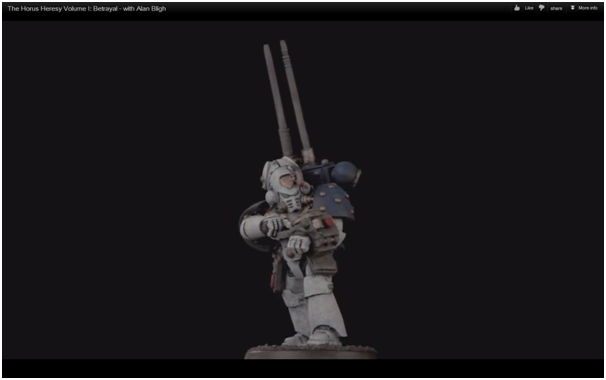
Task: Click the miniature's white helmet
Action: point(281,178)
